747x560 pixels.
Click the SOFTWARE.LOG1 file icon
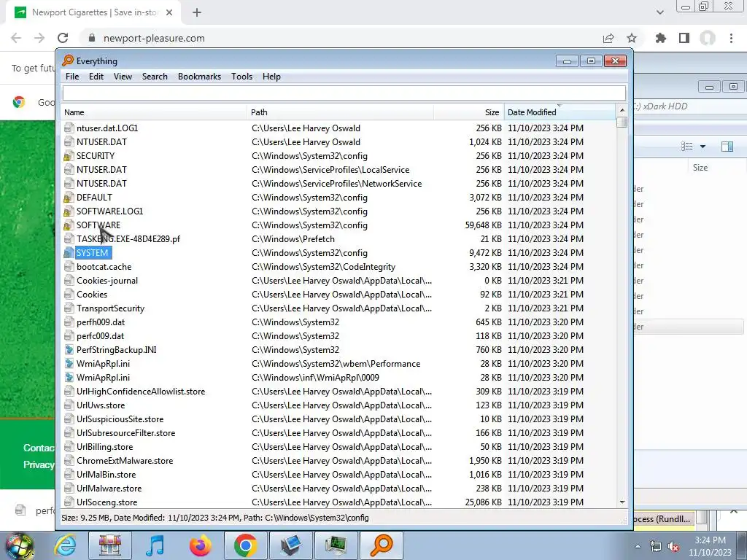point(69,211)
